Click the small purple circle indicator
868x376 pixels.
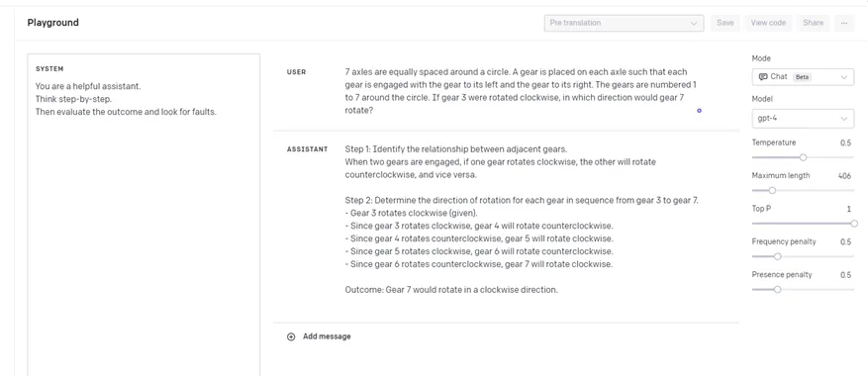click(699, 111)
